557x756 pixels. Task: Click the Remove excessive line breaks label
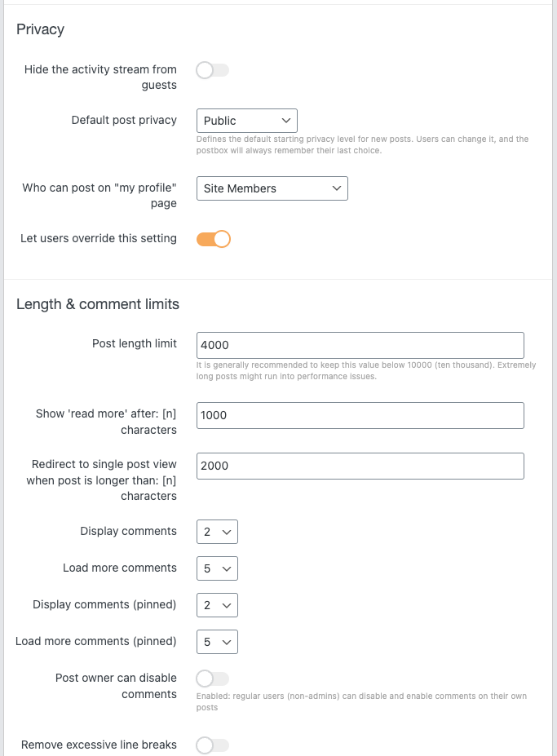99,745
